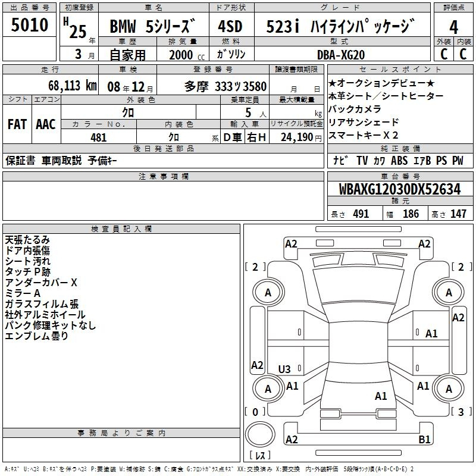Click inspector note ミラーA
This screenshot has height=476, width=476.
pos(23,293)
